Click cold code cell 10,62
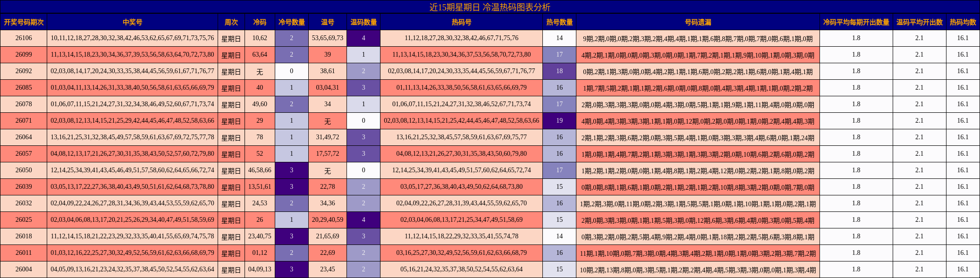The image size is (980, 278). [260, 38]
